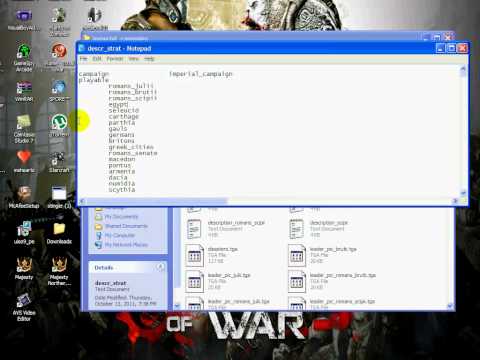Click the 'scythia' line in Notepad
Viewport: 480px width, 360px height.
coord(122,190)
